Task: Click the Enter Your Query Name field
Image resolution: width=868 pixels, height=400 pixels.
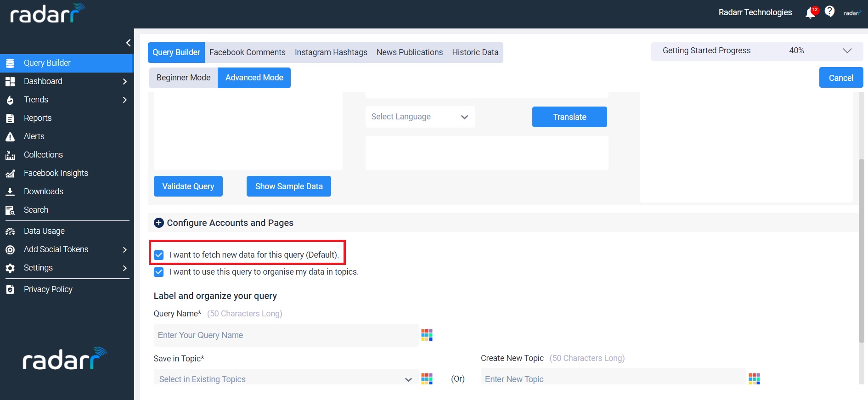Action: (x=286, y=335)
